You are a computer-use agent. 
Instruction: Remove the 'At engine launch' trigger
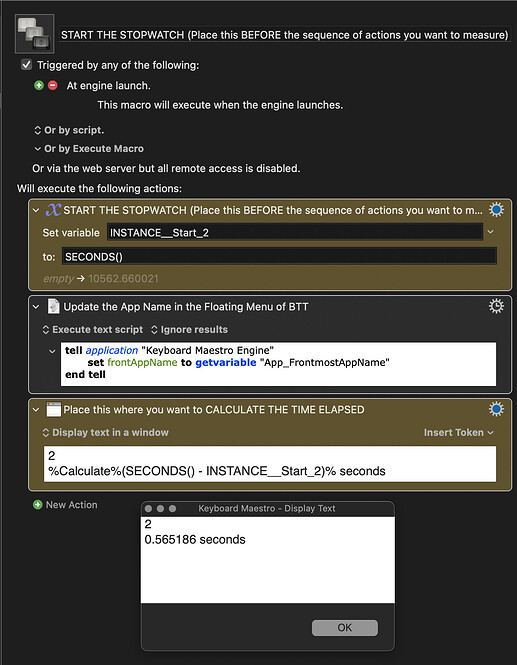tap(53, 85)
